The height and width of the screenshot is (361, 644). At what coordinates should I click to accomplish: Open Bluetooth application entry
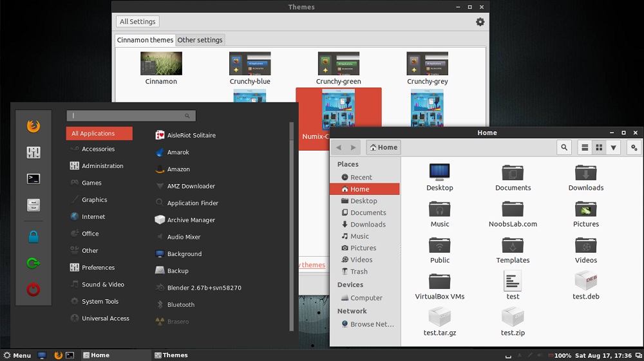click(175, 305)
